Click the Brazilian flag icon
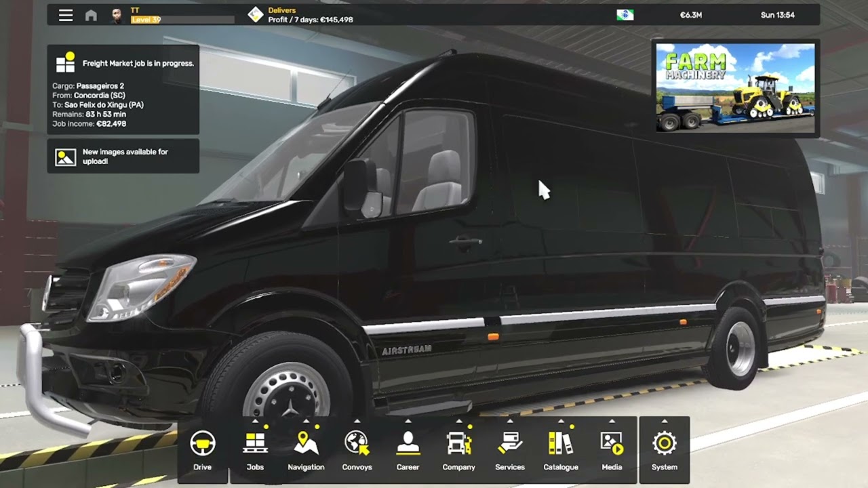The image size is (868, 488). click(625, 15)
